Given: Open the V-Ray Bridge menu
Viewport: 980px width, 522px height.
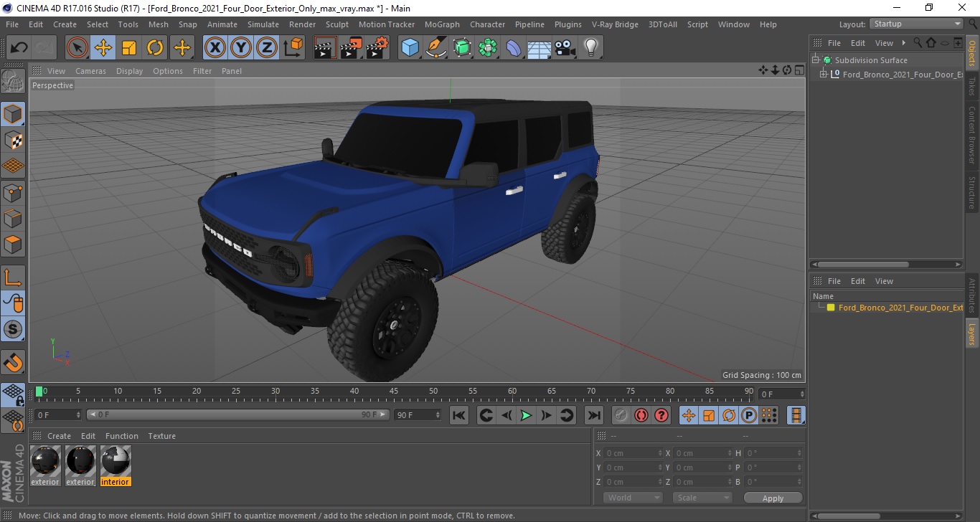Looking at the screenshot, I should click(615, 24).
